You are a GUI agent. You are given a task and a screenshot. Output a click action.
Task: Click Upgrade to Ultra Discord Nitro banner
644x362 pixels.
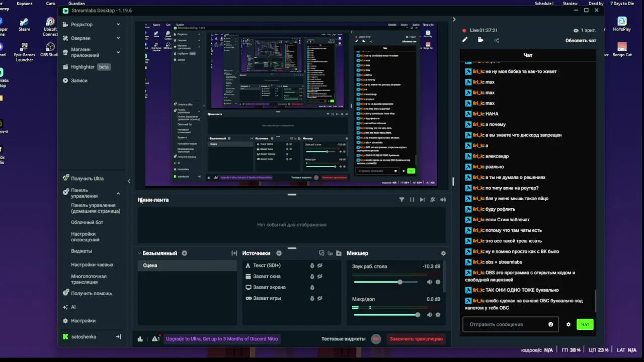222,339
